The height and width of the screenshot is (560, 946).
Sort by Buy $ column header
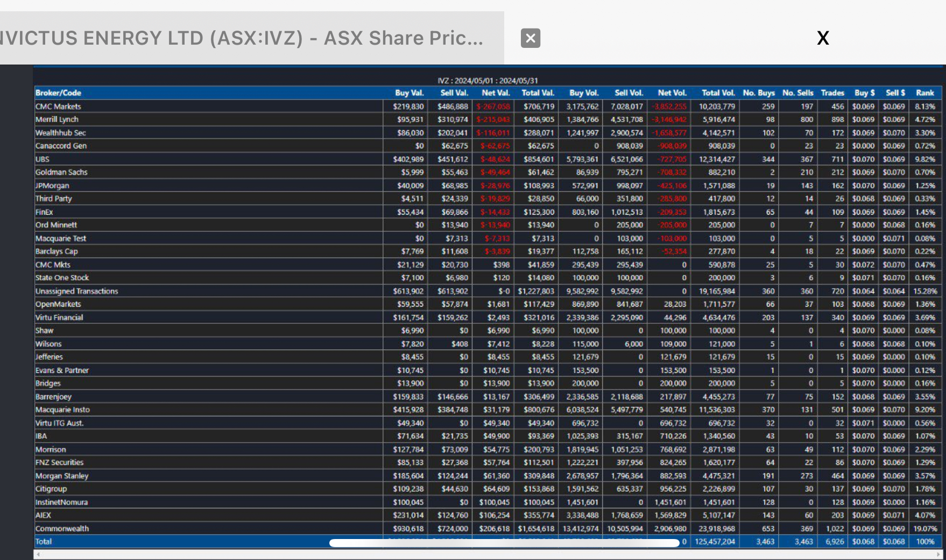864,93
